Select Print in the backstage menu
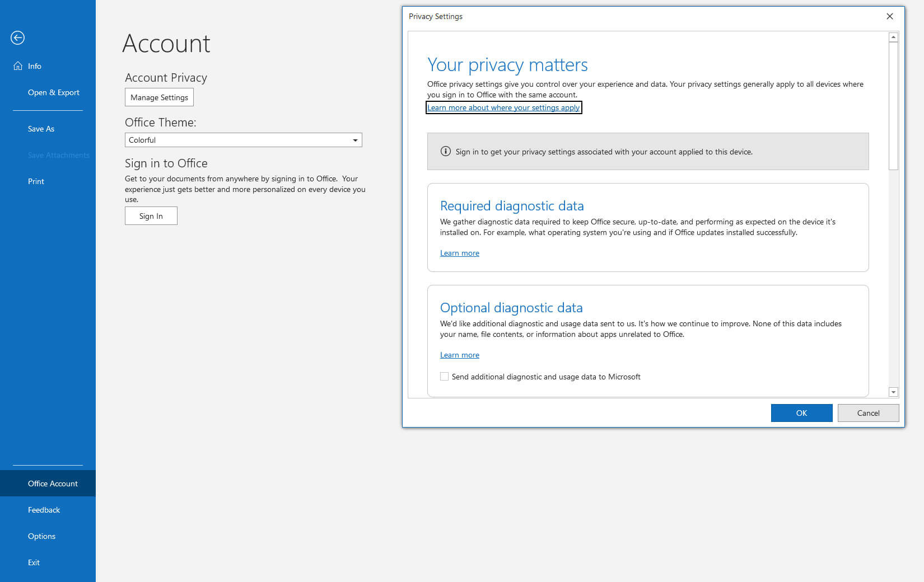This screenshot has height=582, width=924. pos(36,181)
